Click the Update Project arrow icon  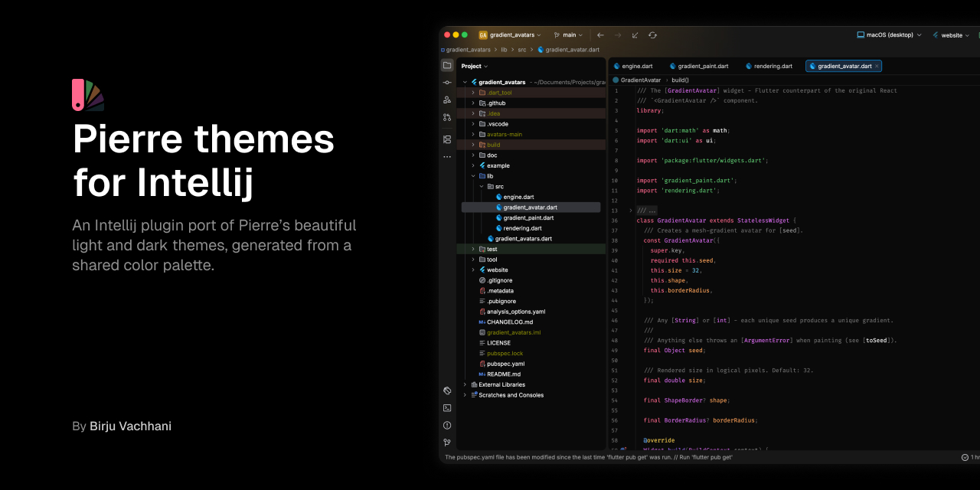tap(635, 35)
